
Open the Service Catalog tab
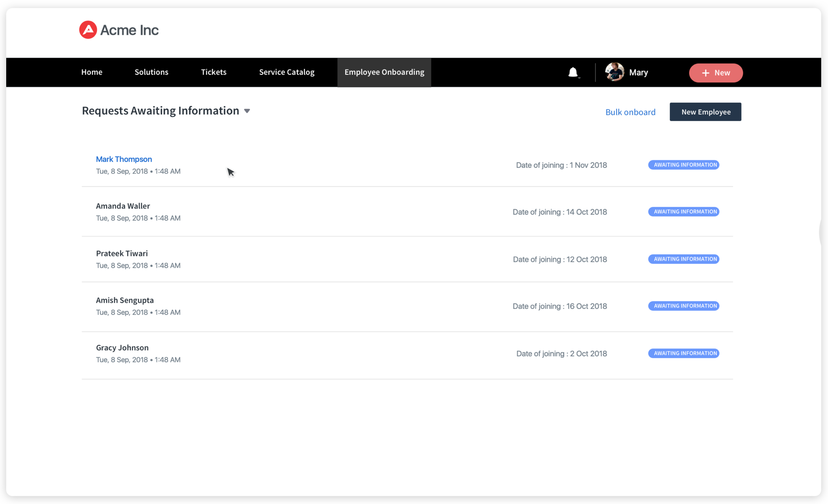pyautogui.click(x=286, y=72)
